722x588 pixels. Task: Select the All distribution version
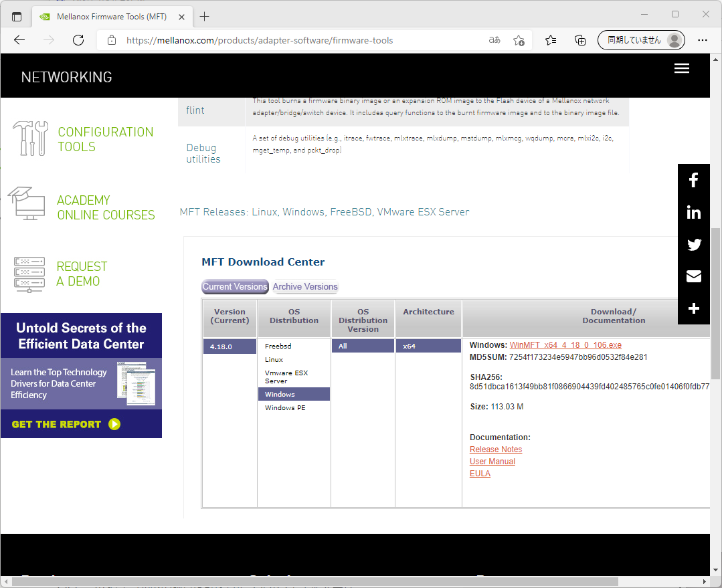[363, 347]
